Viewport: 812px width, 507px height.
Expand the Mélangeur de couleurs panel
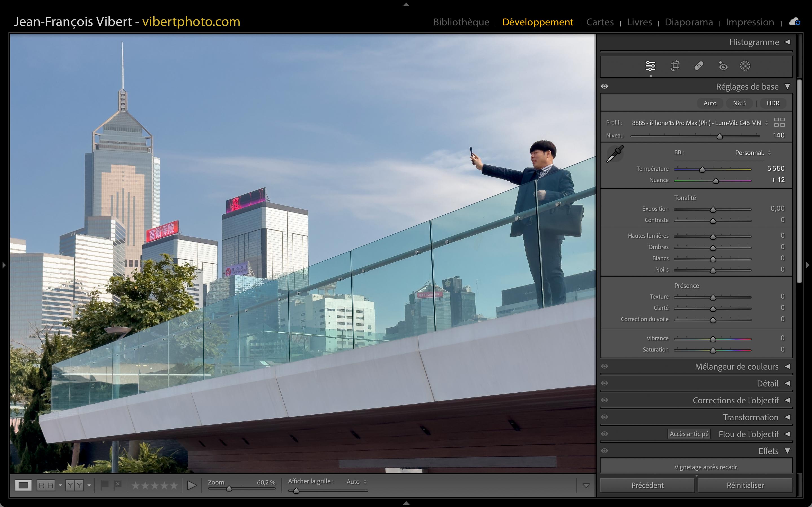787,366
